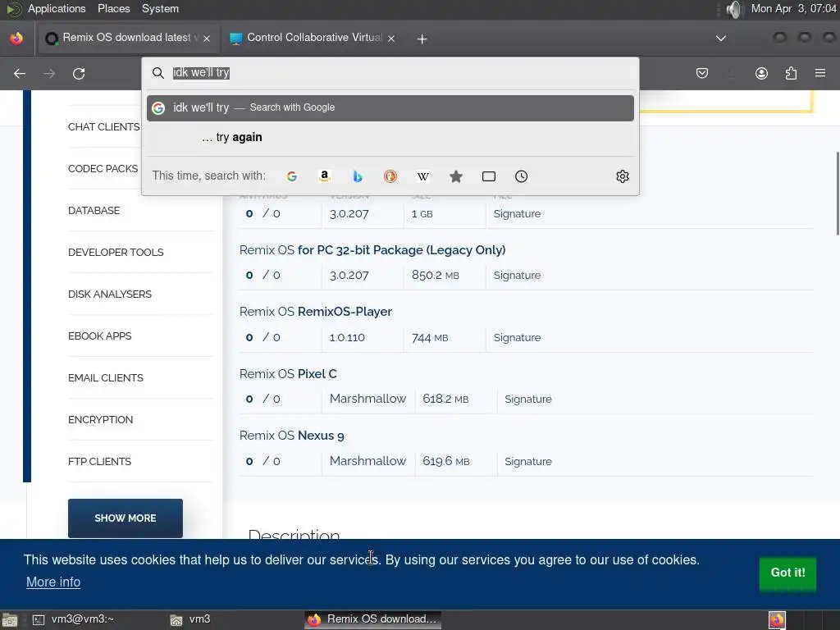Click the page vertical scrollbar thumb
The width and height of the screenshot is (840, 630).
[x=838, y=194]
